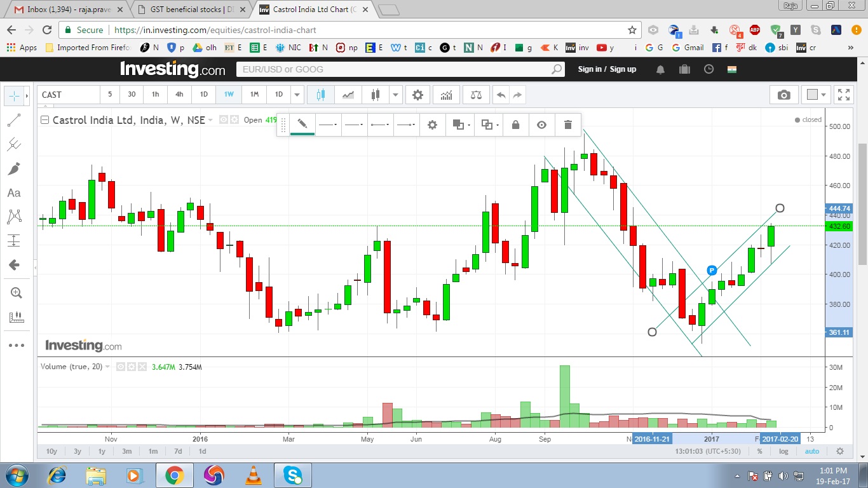Open Skype from the Windows taskbar

pyautogui.click(x=293, y=475)
